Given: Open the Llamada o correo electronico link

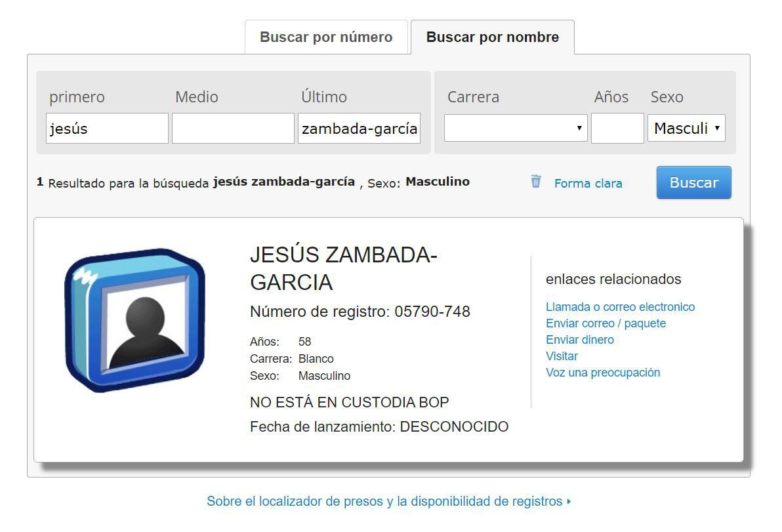Looking at the screenshot, I should [x=620, y=307].
